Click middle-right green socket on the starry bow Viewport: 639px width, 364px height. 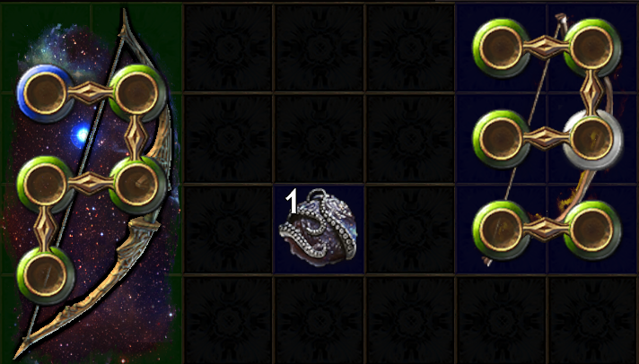[137, 185]
